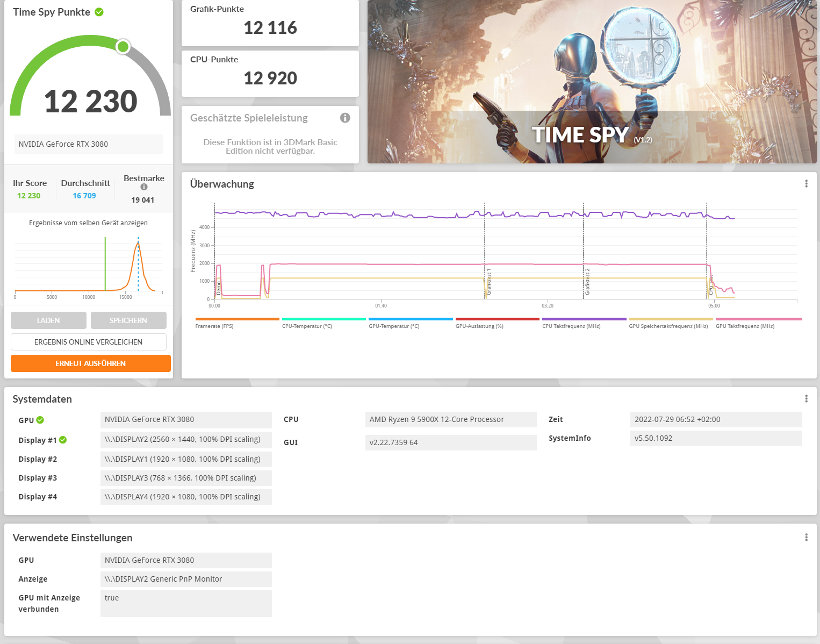Open Ergebnisse vom selben Gerät anzeigen

pos(88,223)
